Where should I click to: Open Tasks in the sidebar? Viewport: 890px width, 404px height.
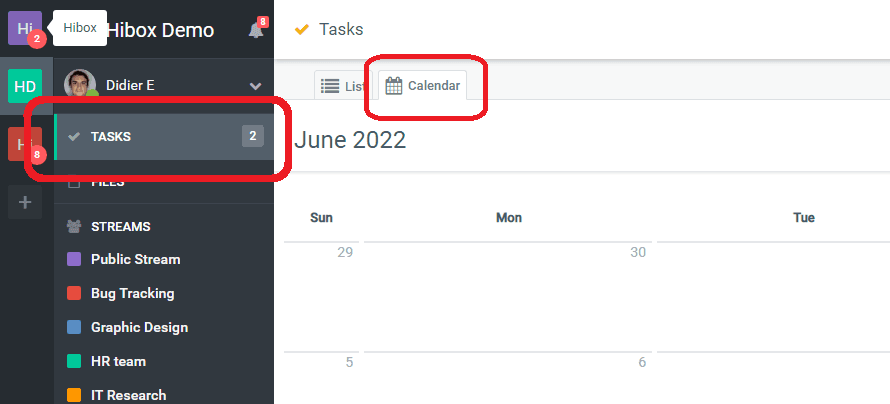[x=111, y=137]
